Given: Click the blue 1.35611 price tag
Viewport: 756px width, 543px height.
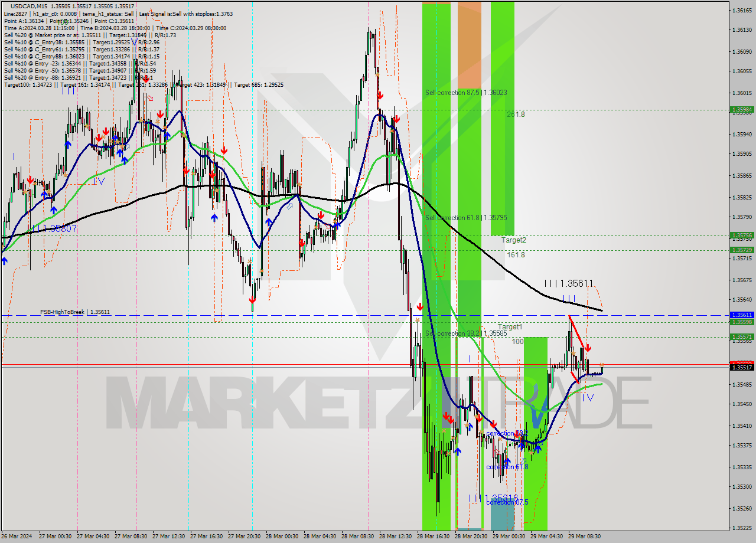Looking at the screenshot, I should click(742, 315).
